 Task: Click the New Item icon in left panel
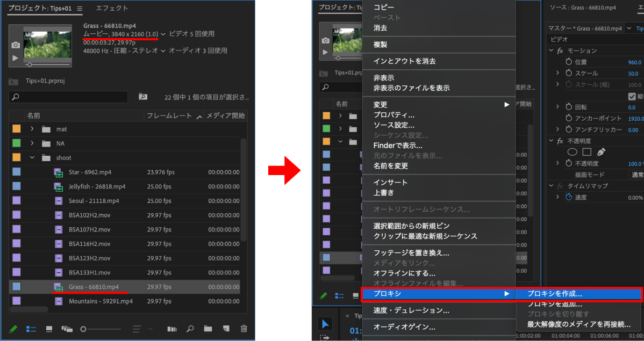click(226, 329)
